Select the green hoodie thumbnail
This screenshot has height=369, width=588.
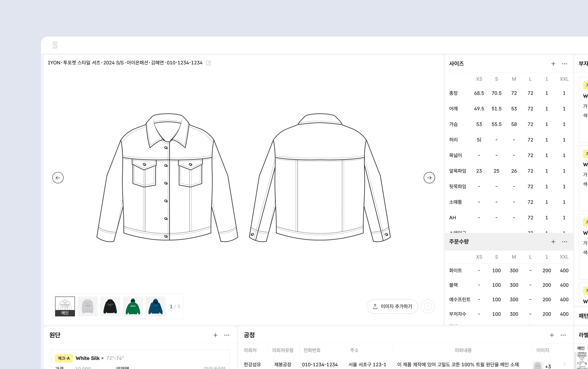point(133,306)
